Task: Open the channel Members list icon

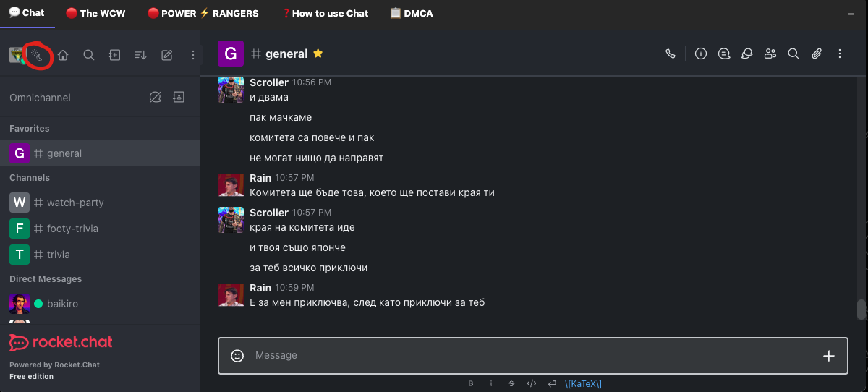Action: click(770, 54)
